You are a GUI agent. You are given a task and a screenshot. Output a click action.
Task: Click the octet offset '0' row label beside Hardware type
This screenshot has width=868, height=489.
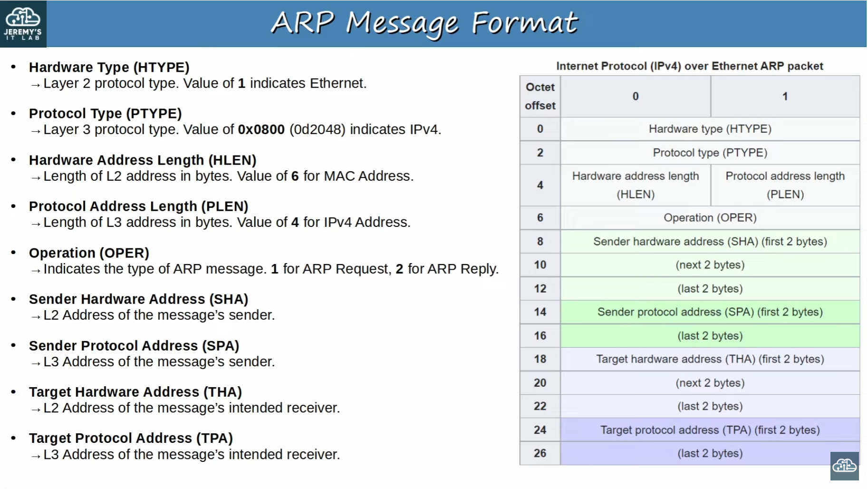coord(540,129)
